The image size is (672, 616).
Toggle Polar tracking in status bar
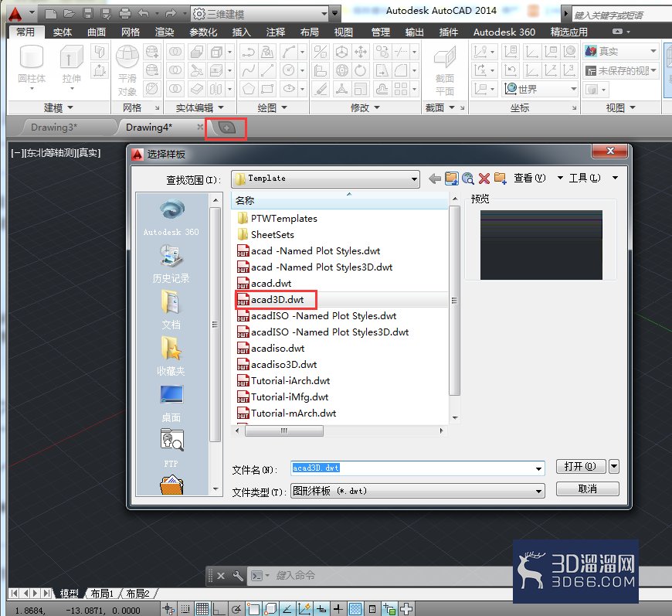point(236,609)
